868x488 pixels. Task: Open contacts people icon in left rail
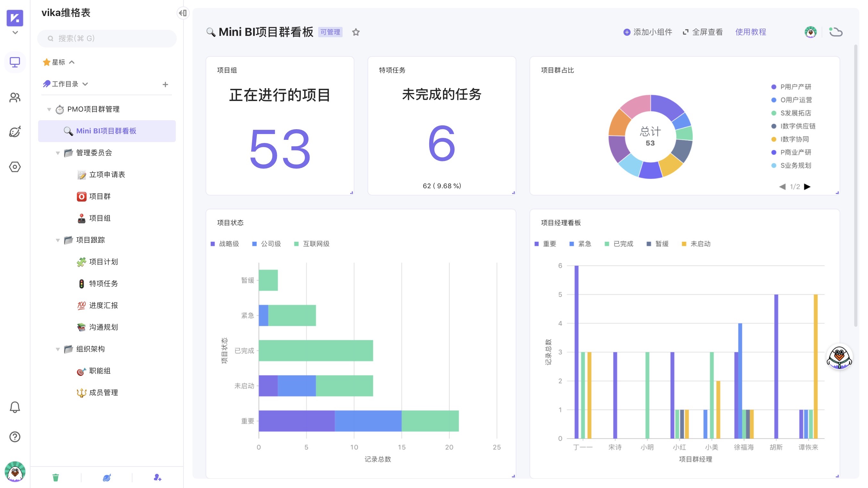point(15,98)
